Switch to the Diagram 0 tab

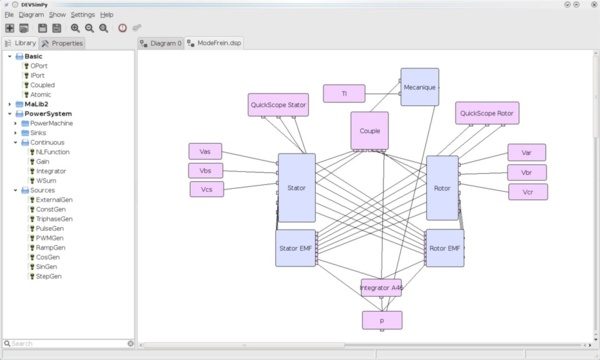point(161,43)
